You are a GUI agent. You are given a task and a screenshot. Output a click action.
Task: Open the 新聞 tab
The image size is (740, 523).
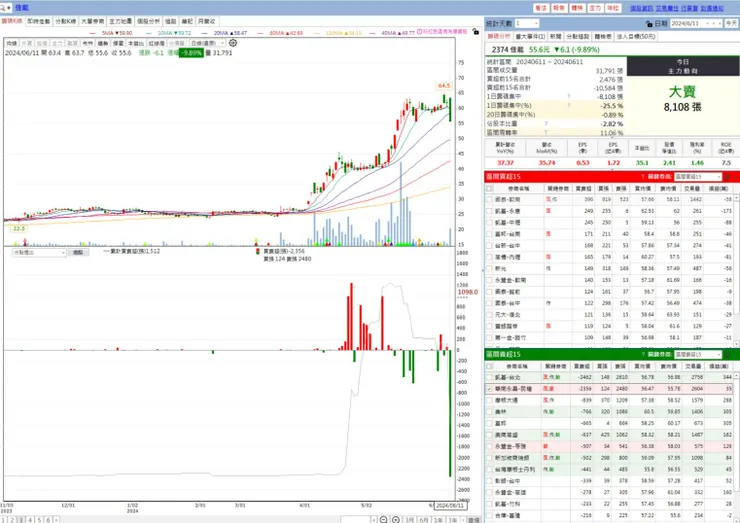pyautogui.click(x=555, y=36)
